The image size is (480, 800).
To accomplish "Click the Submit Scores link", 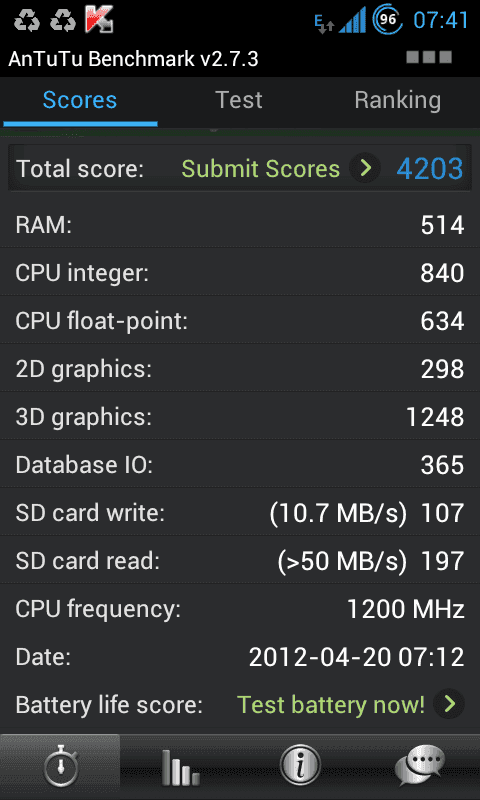I will tap(261, 169).
